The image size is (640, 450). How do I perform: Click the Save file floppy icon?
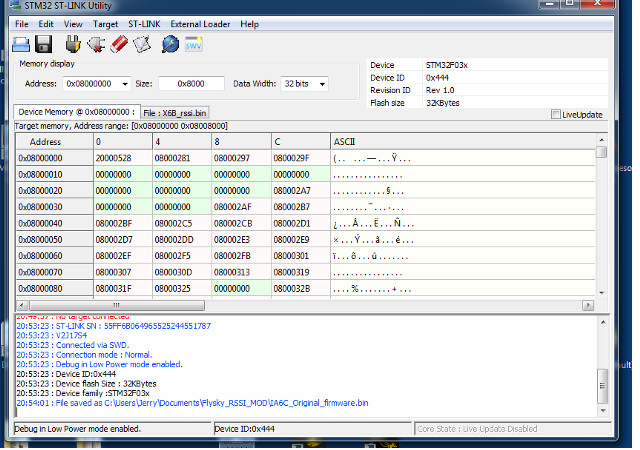coord(43,44)
